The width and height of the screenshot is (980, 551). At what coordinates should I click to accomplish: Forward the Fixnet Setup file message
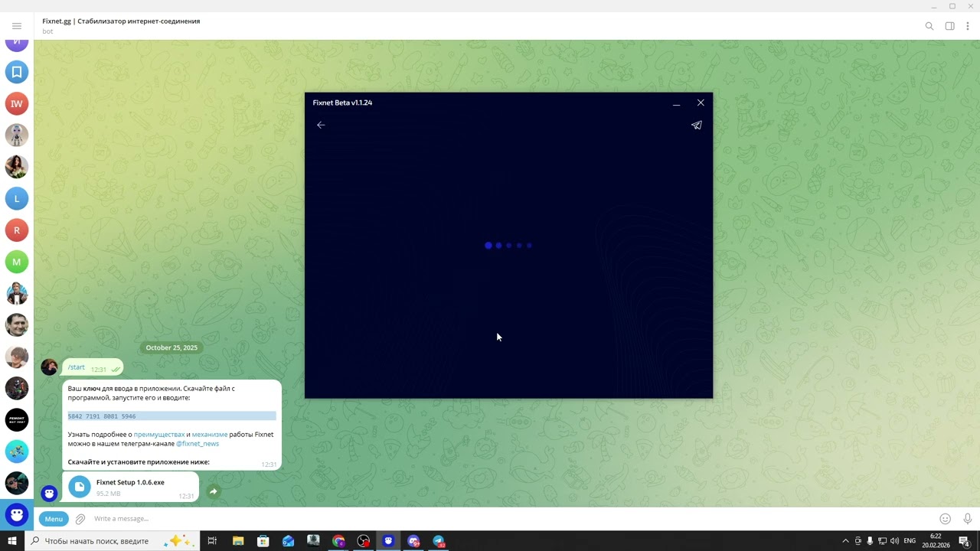(x=213, y=491)
